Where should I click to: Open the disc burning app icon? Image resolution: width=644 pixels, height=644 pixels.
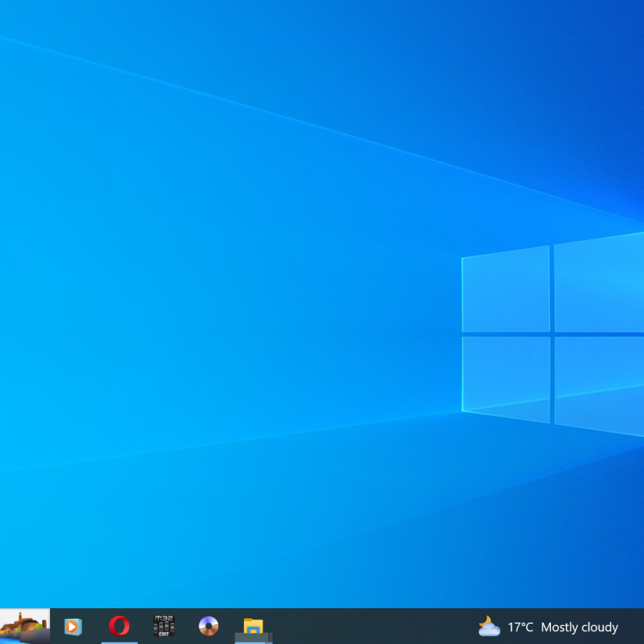(209, 626)
